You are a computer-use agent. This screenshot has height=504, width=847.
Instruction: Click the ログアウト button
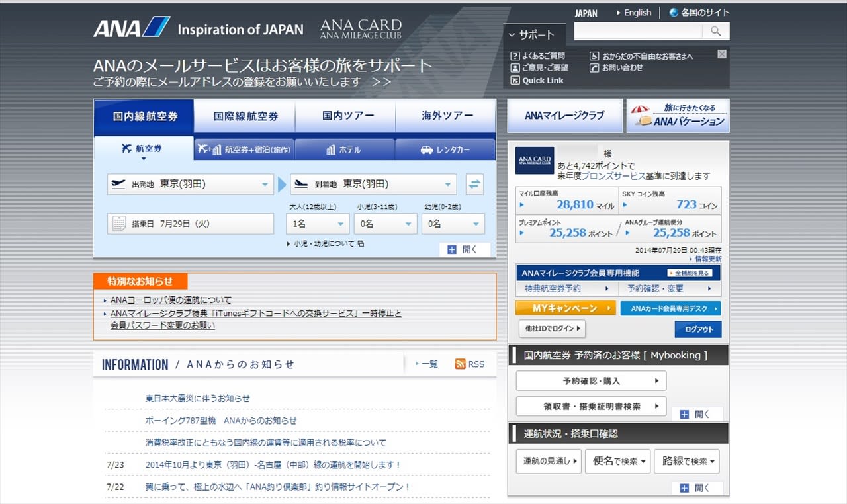[x=698, y=329]
